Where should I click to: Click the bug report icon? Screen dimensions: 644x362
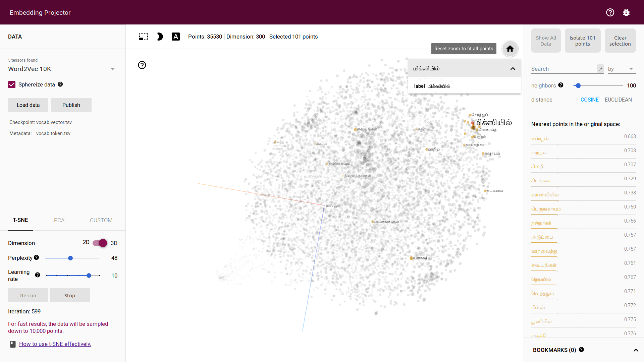tap(626, 12)
